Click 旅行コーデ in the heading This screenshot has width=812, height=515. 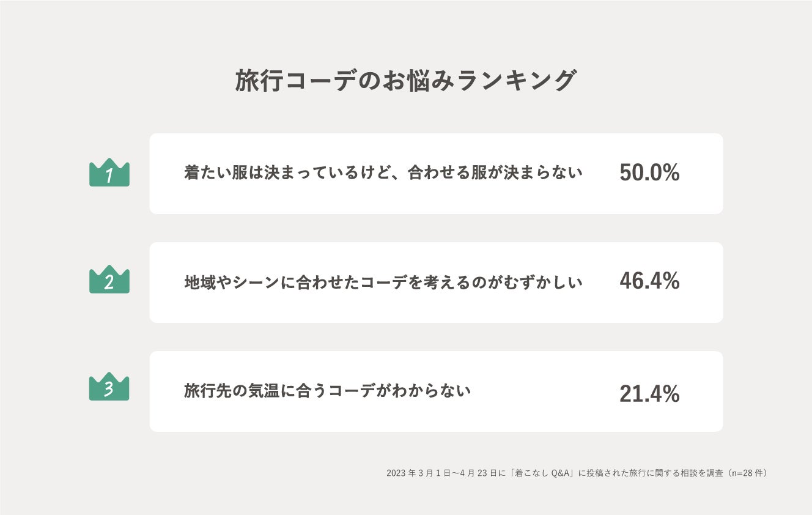pyautogui.click(x=296, y=81)
